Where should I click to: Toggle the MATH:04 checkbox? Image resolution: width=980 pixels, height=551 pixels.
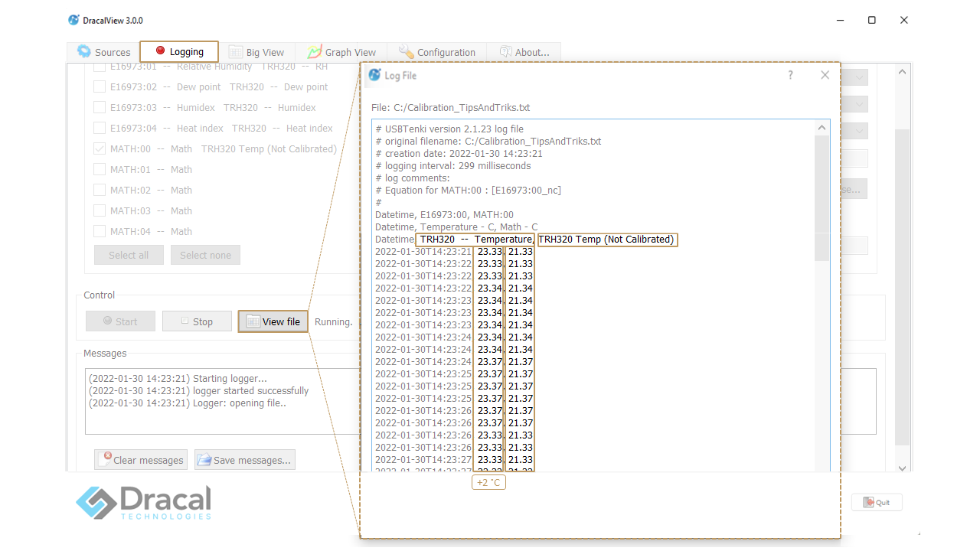(x=100, y=232)
